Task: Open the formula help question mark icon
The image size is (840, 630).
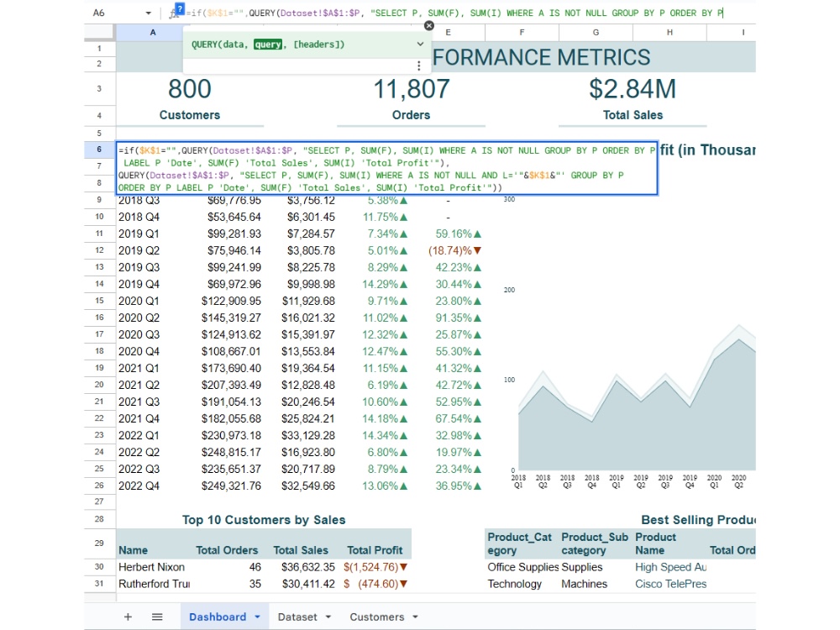Action: pyautogui.click(x=180, y=9)
